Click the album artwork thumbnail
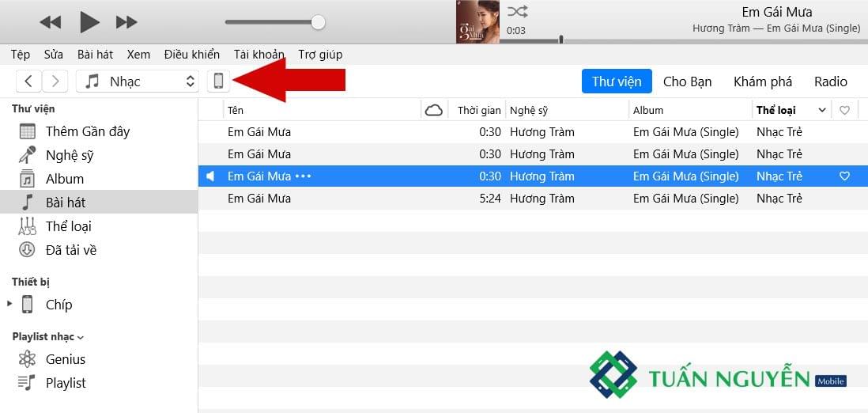The height and width of the screenshot is (413, 868). tap(477, 22)
